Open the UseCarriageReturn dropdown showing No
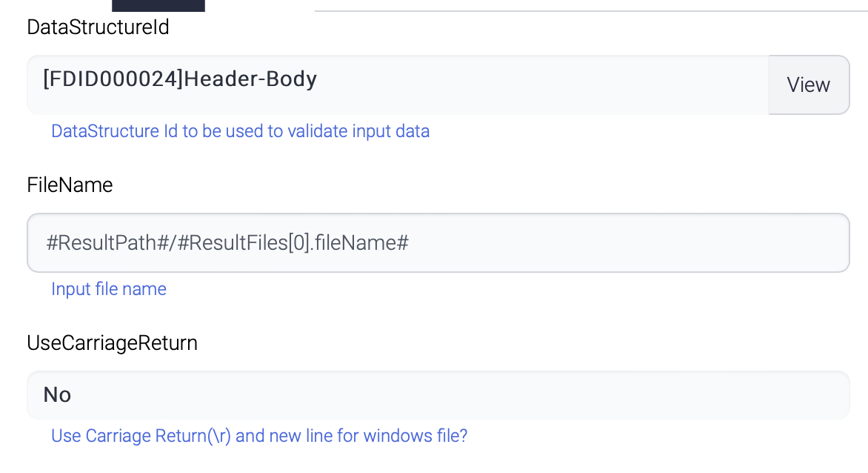This screenshot has height=473, width=868. 437,394
